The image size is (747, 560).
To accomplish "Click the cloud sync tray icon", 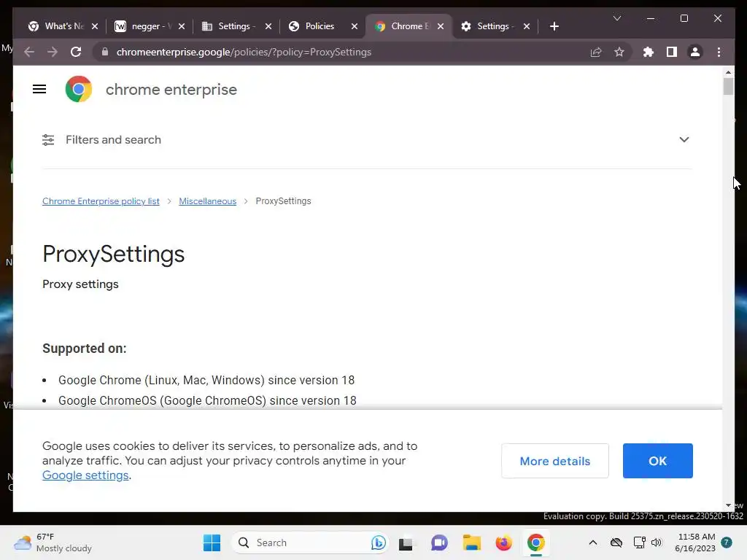I will pyautogui.click(x=616, y=542).
